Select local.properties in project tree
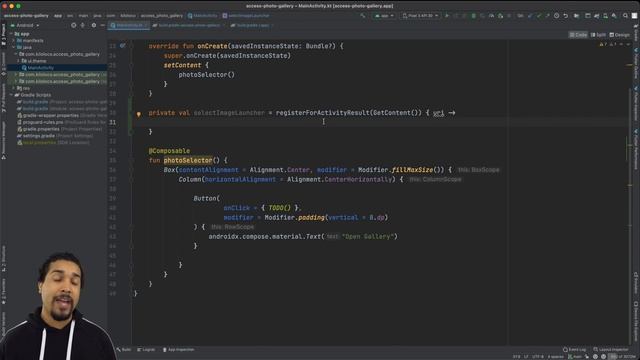This screenshot has height=360, width=640. coord(40,142)
